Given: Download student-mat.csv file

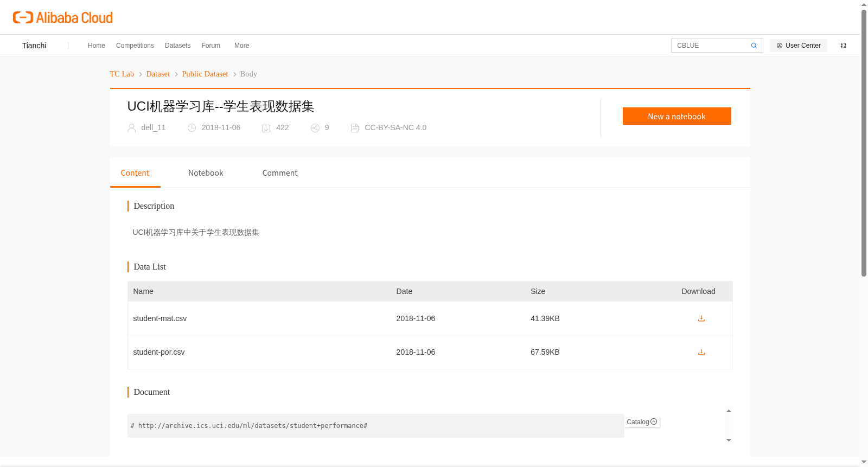Looking at the screenshot, I should [x=701, y=318].
